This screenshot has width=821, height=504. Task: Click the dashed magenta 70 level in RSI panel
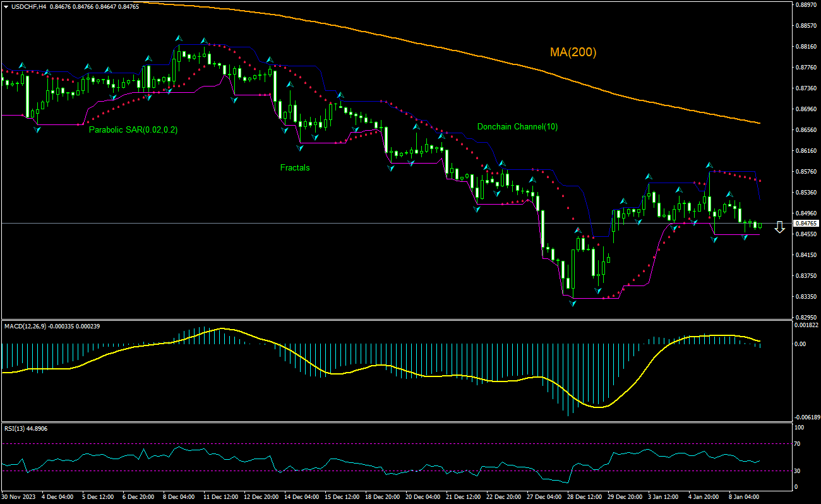(x=379, y=444)
